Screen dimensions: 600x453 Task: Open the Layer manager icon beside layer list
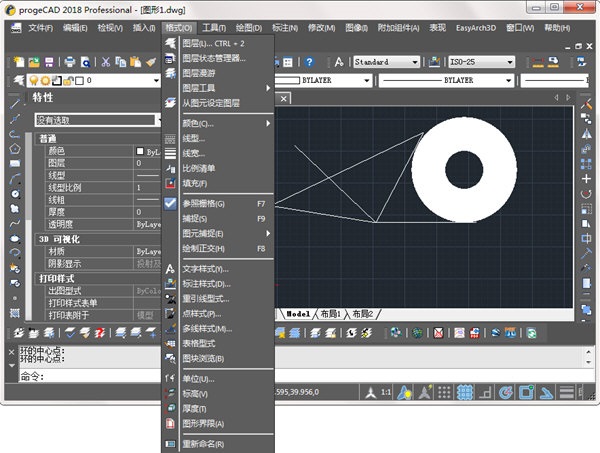coord(18,80)
